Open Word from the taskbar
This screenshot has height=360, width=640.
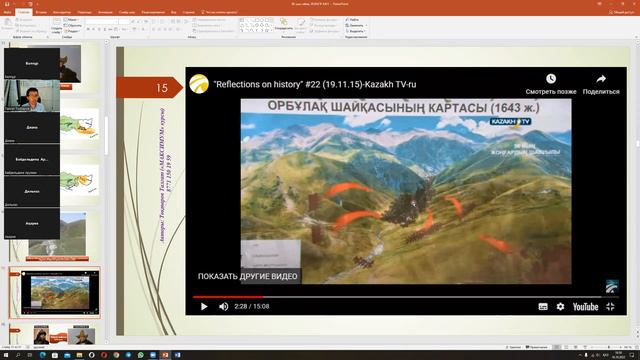tap(178, 355)
